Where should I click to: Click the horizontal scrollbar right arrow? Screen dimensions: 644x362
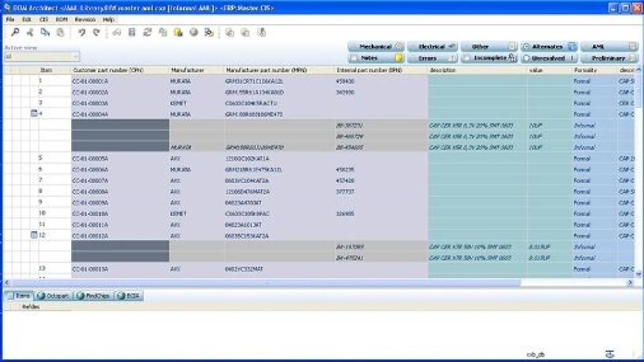pos(630,282)
